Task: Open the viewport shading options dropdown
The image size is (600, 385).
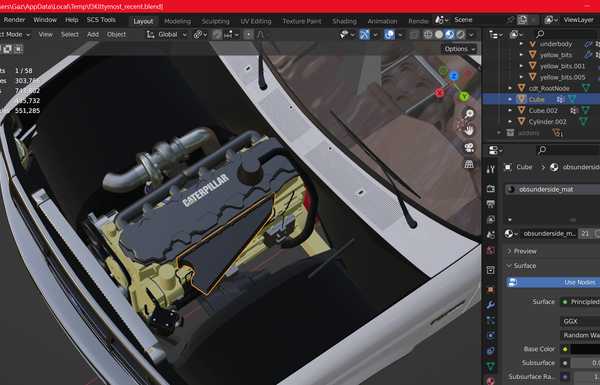Action: pyautogui.click(x=471, y=35)
